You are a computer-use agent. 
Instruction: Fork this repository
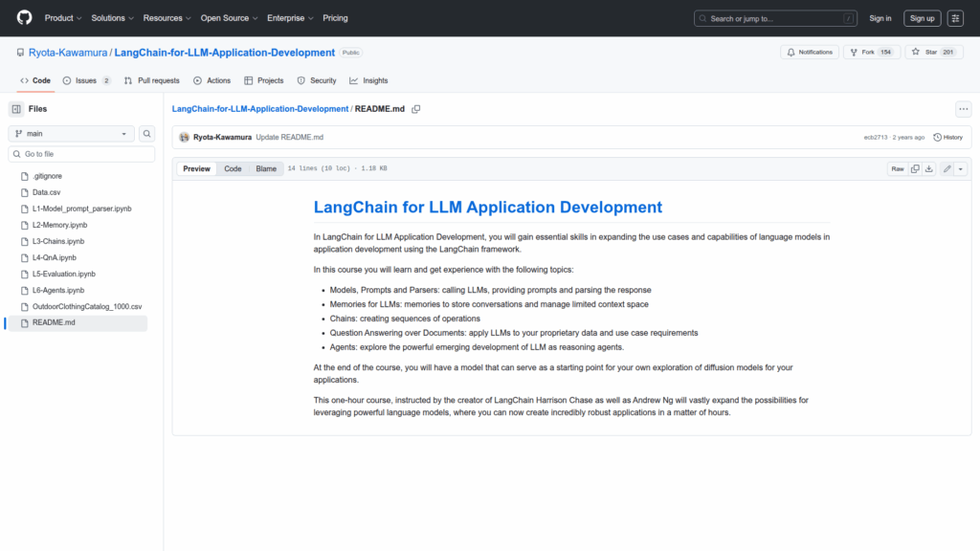click(x=871, y=53)
